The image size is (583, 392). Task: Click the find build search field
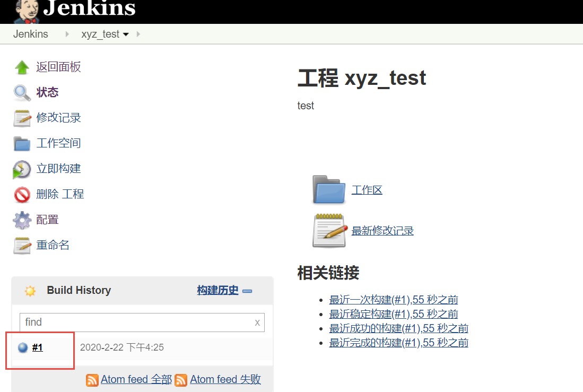click(x=135, y=322)
